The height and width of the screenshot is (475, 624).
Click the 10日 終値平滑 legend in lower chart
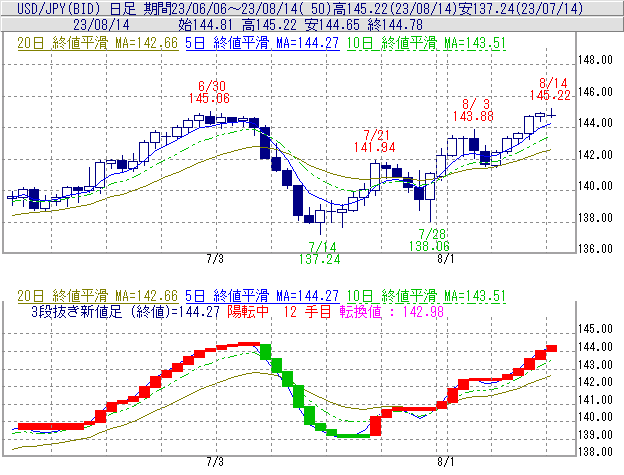[x=426, y=296]
